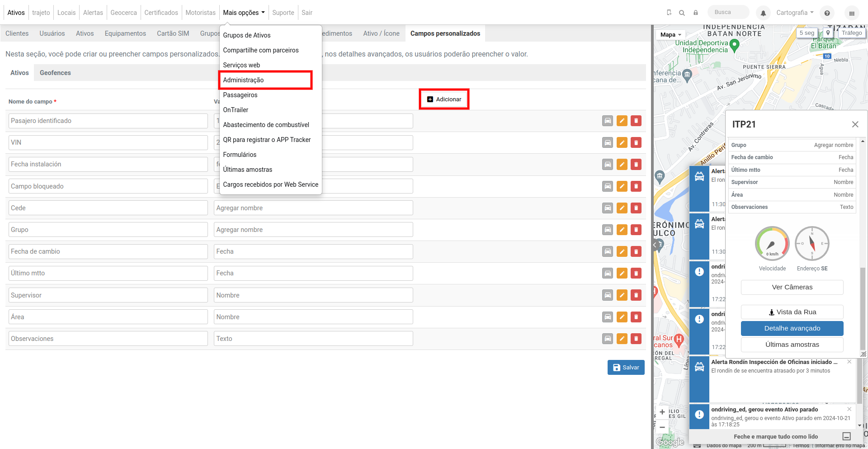Go to the Alertas top navigation item

93,13
